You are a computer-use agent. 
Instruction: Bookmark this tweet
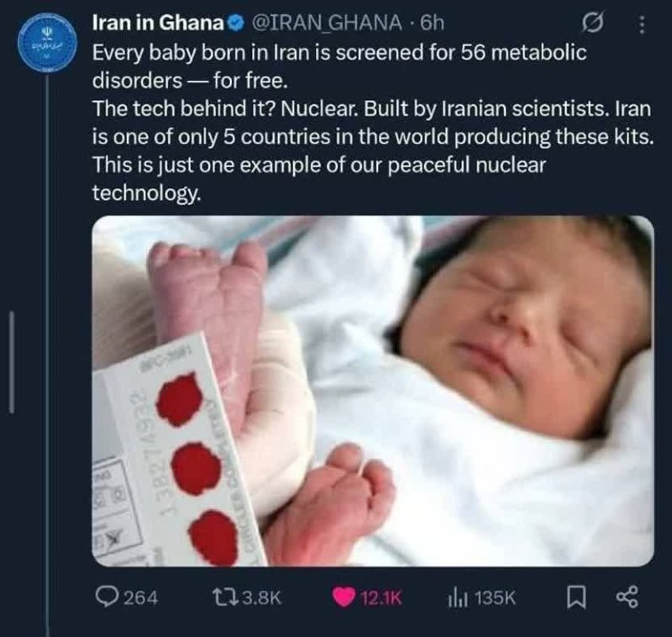point(576,598)
